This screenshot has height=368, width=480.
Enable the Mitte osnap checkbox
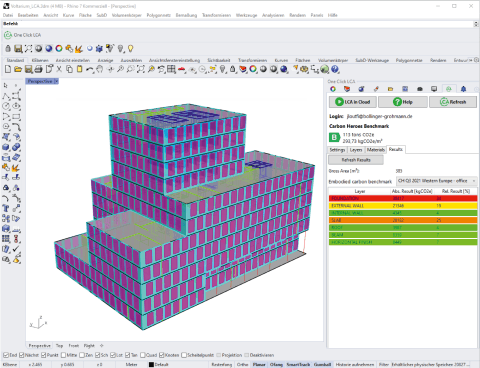[64, 355]
